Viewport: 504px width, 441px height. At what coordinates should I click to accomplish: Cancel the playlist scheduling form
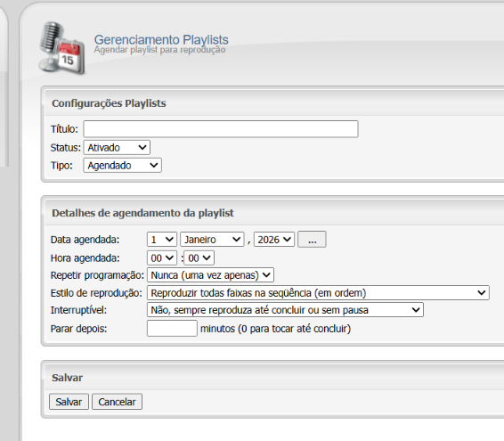point(117,402)
